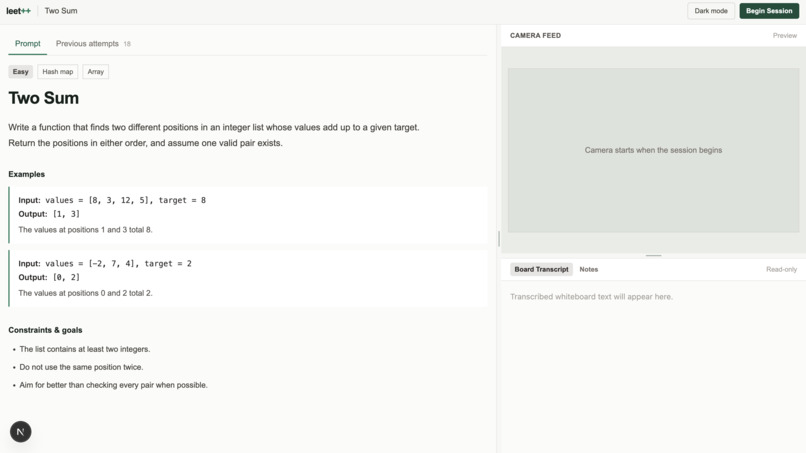Viewport: 806px width, 453px height.
Task: Click the first example input line with target = 8
Action: coord(112,200)
